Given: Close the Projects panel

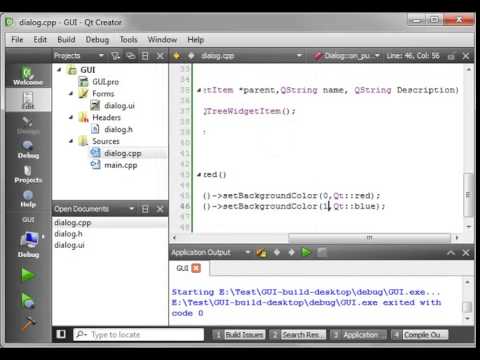Looking at the screenshot, I should tap(160, 56).
